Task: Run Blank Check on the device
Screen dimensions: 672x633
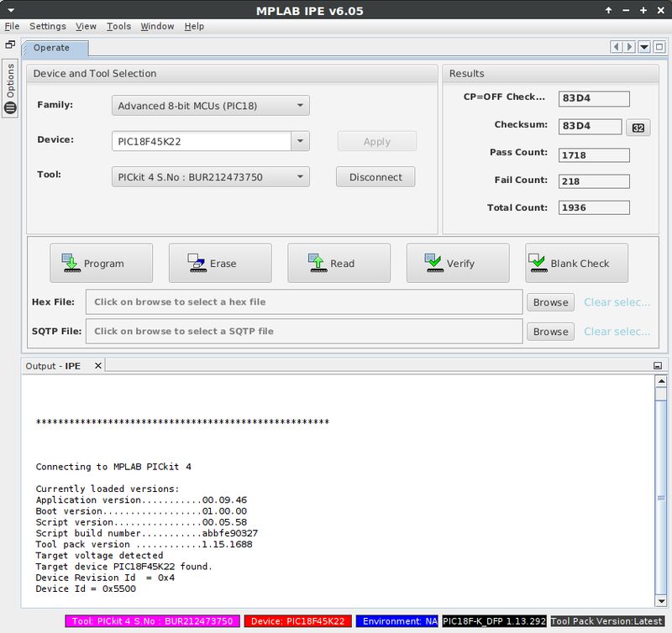Action: (x=577, y=264)
